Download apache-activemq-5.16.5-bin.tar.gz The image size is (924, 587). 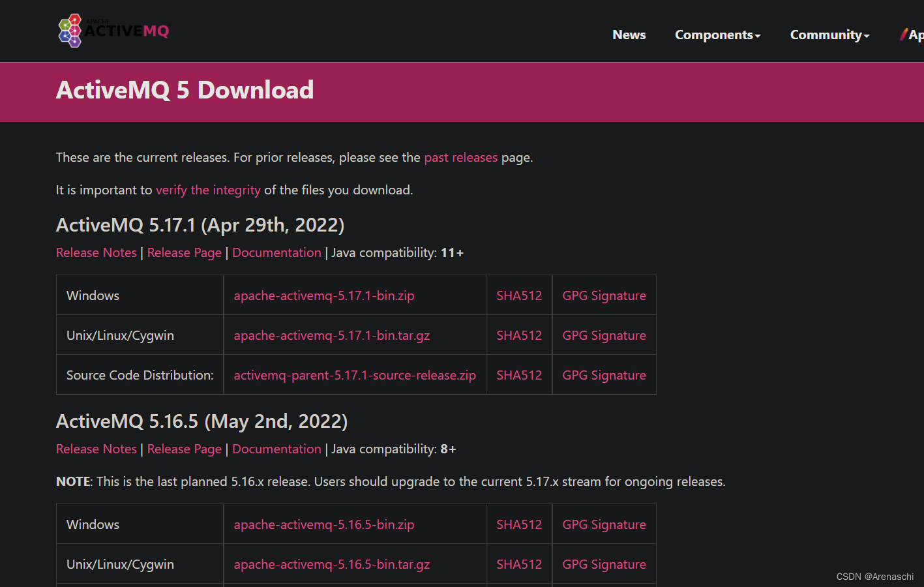pos(332,564)
